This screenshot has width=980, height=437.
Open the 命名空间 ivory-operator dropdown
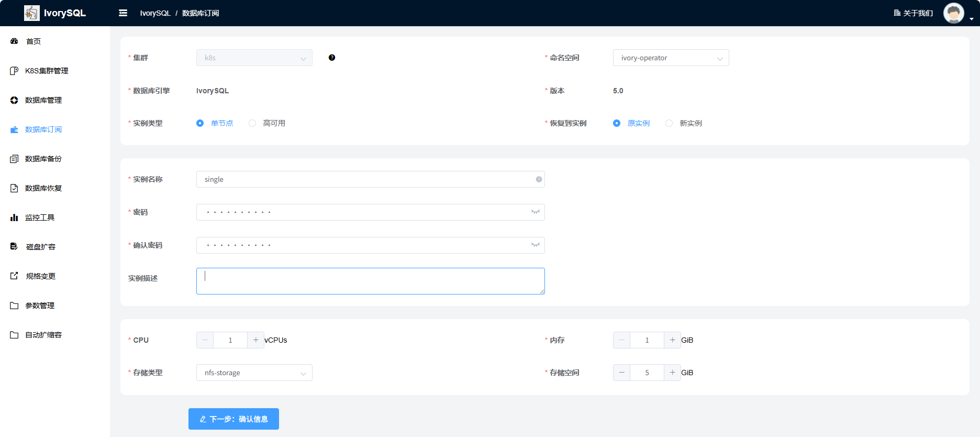click(671, 58)
